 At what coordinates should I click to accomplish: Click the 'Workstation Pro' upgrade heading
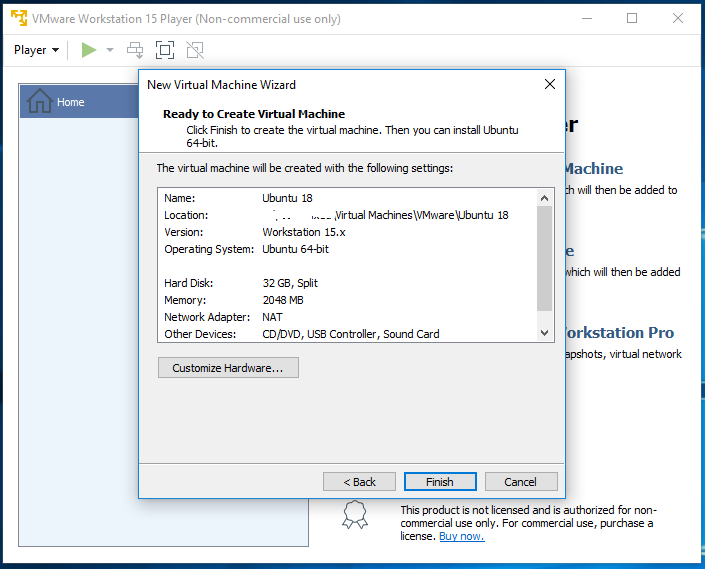(620, 333)
